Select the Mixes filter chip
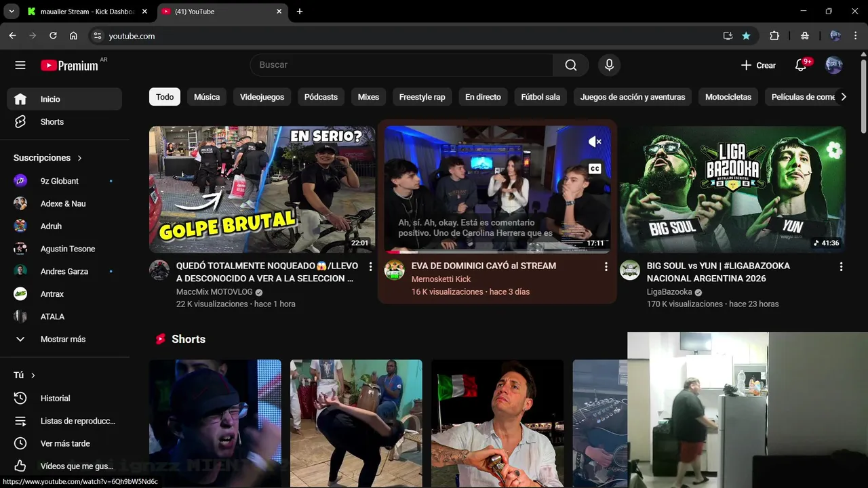The image size is (868, 488). 368,97
